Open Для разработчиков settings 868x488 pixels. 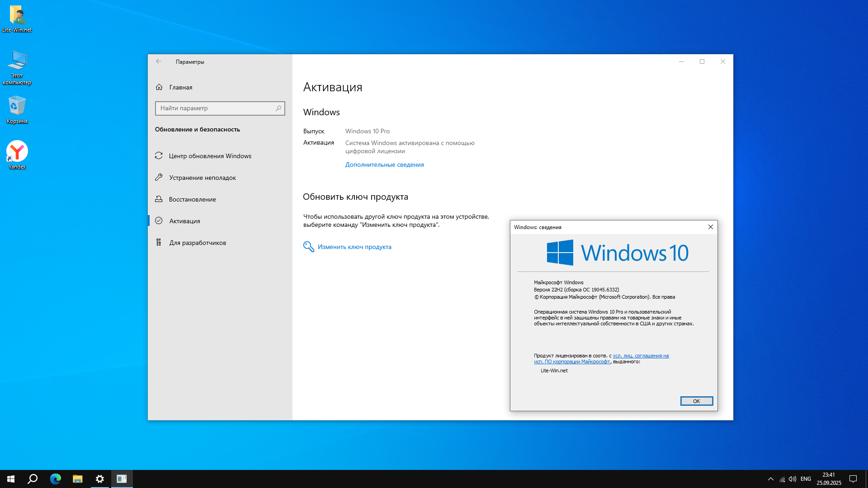(198, 243)
